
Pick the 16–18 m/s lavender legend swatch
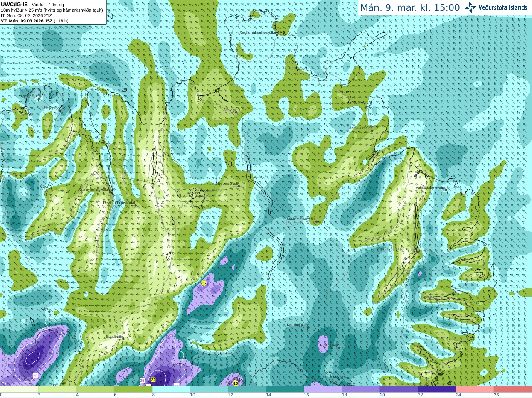pos(323,389)
